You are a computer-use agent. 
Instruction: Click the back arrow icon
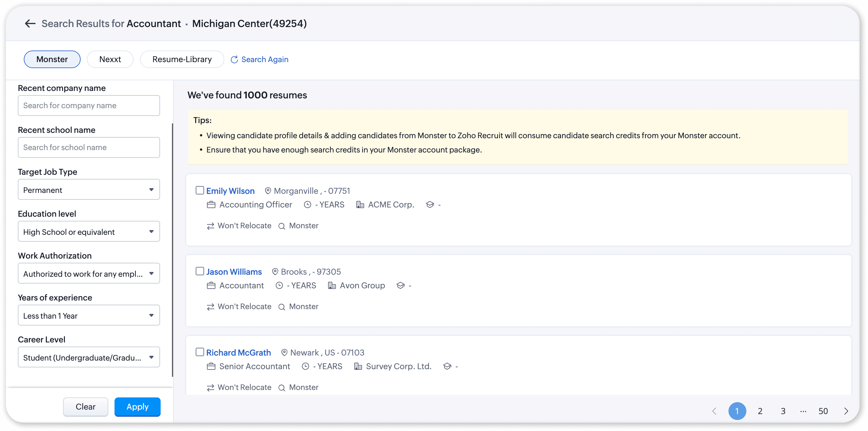30,23
